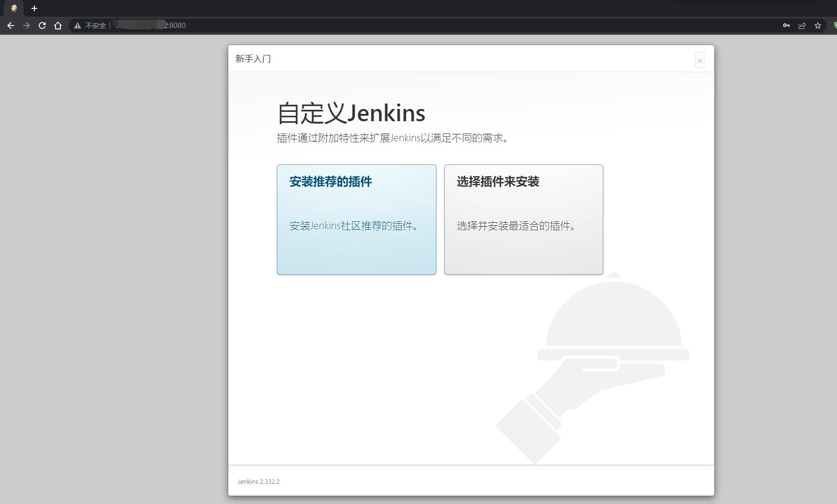Click the Jenkins 2.332.2 version label

tap(259, 482)
